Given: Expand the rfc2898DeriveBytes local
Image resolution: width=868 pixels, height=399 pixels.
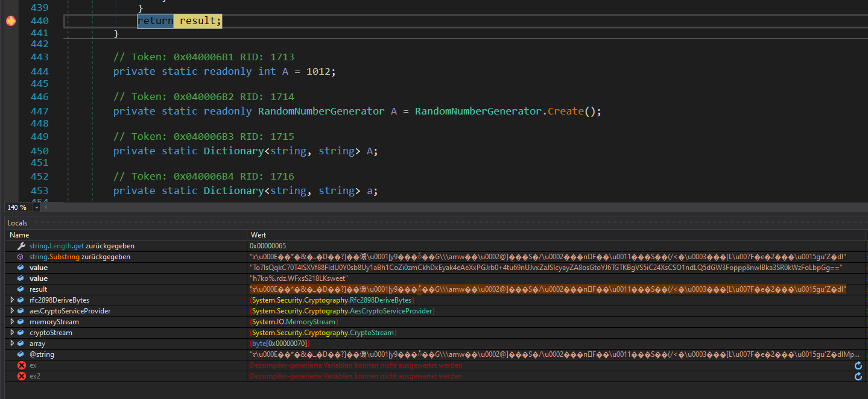Looking at the screenshot, I should 12,300.
